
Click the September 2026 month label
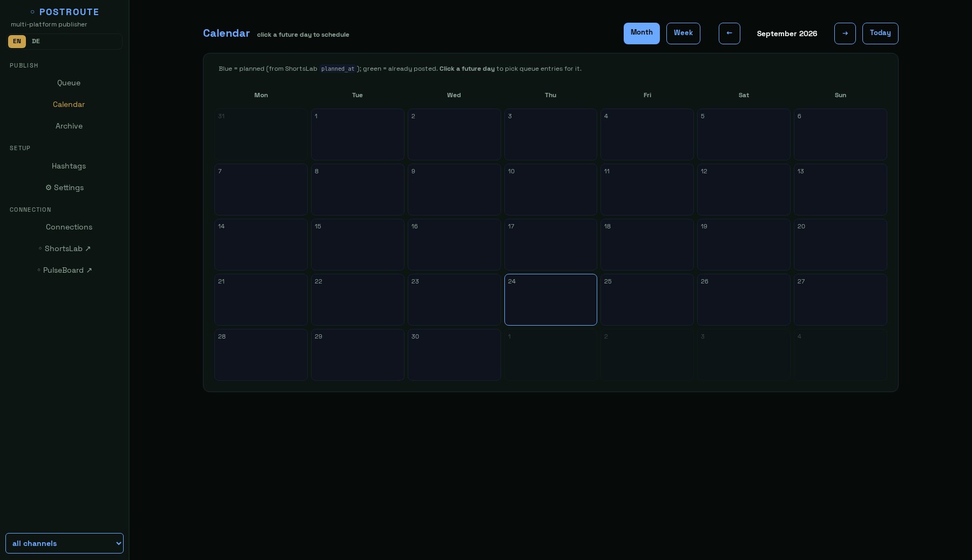point(787,33)
